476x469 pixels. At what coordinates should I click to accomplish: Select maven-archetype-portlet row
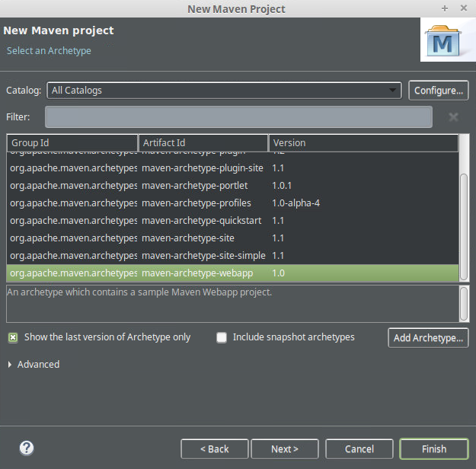tap(232, 186)
